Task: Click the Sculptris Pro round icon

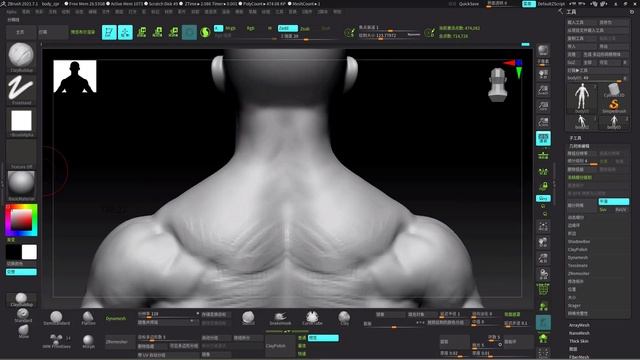Action: coord(205,32)
